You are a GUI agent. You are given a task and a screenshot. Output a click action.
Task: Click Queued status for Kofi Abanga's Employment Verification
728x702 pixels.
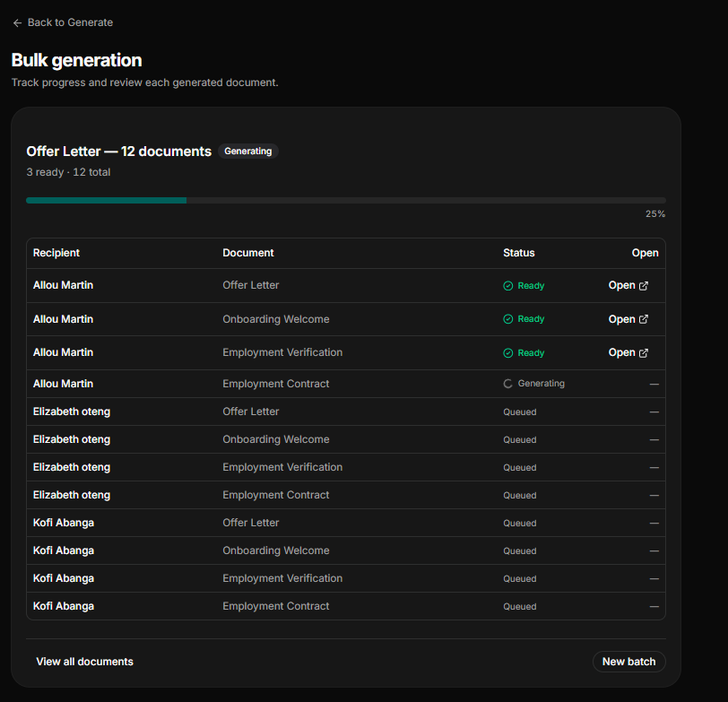519,579
